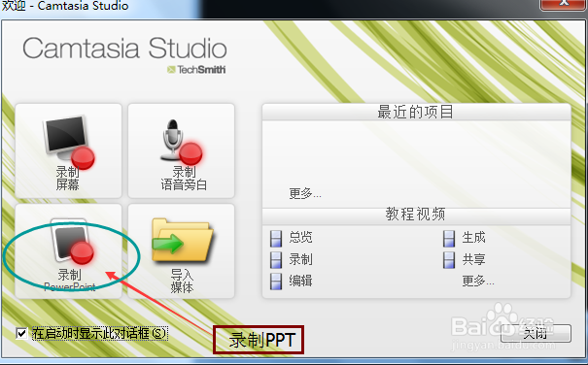Viewport: 588px width, 365px height.
Task: Click the 教程视频 section header
Action: (x=416, y=215)
